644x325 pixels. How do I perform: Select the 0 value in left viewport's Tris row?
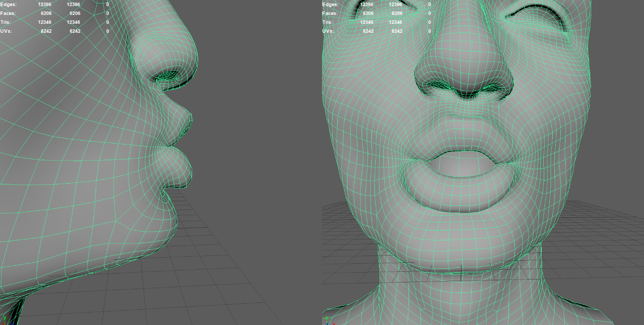click(107, 22)
